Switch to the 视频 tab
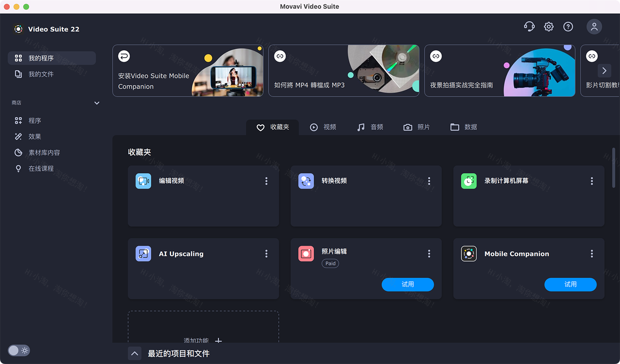The width and height of the screenshot is (620, 364). 323,127
